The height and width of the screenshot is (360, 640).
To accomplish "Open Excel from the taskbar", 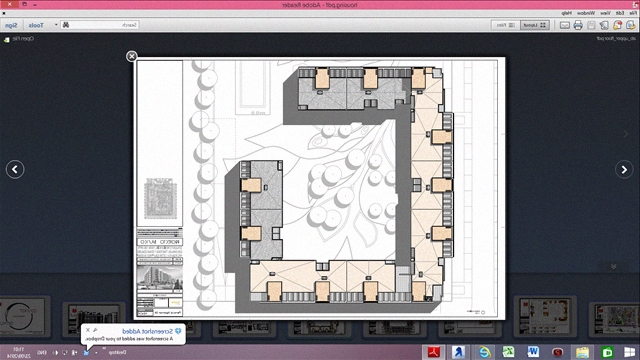I will [x=508, y=352].
